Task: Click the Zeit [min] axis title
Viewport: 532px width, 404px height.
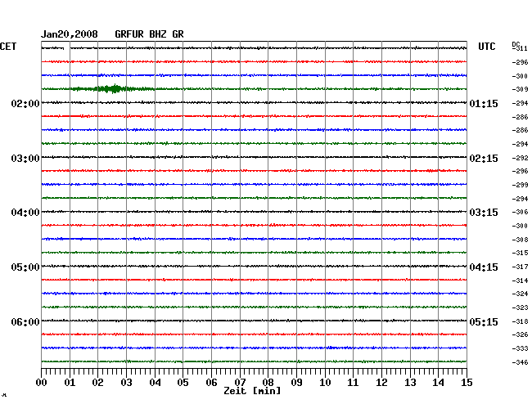Action: (x=252, y=391)
